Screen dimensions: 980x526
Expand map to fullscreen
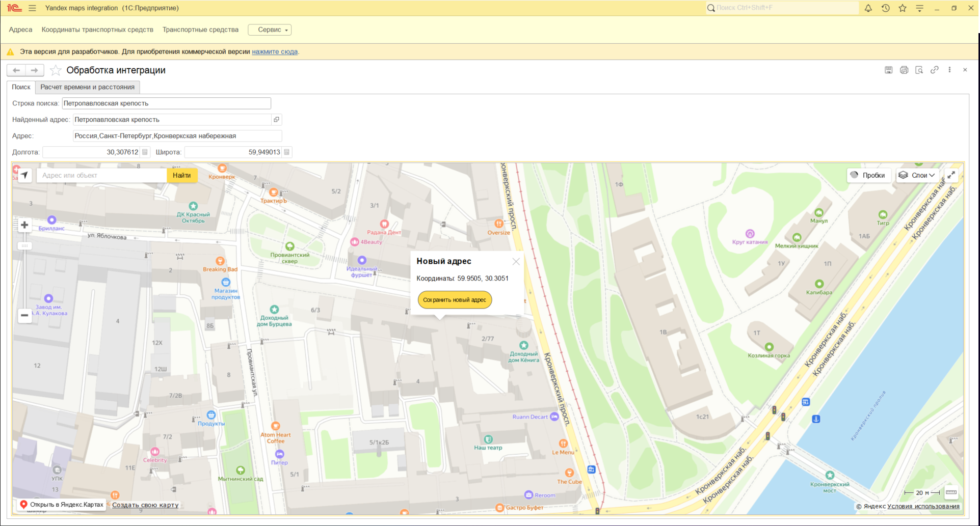click(x=951, y=175)
